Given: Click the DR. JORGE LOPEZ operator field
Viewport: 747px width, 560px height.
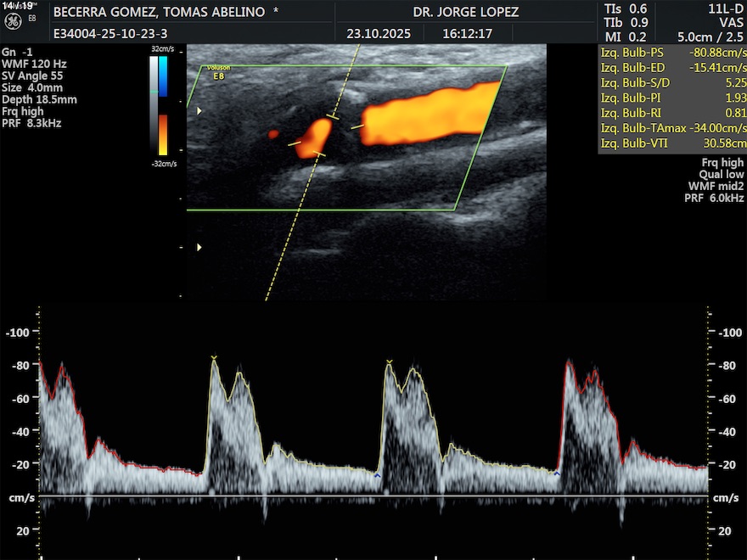Looking at the screenshot, I should (x=465, y=13).
